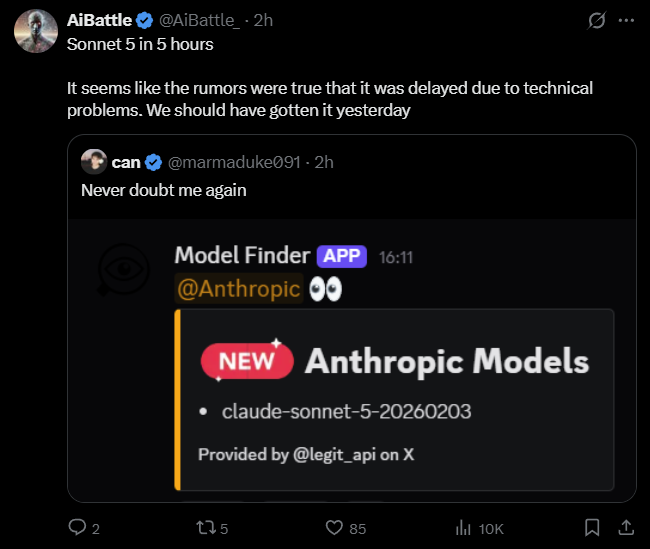Screen dimensions: 650x549
Task: Click the reply comment icon
Action: (77, 527)
